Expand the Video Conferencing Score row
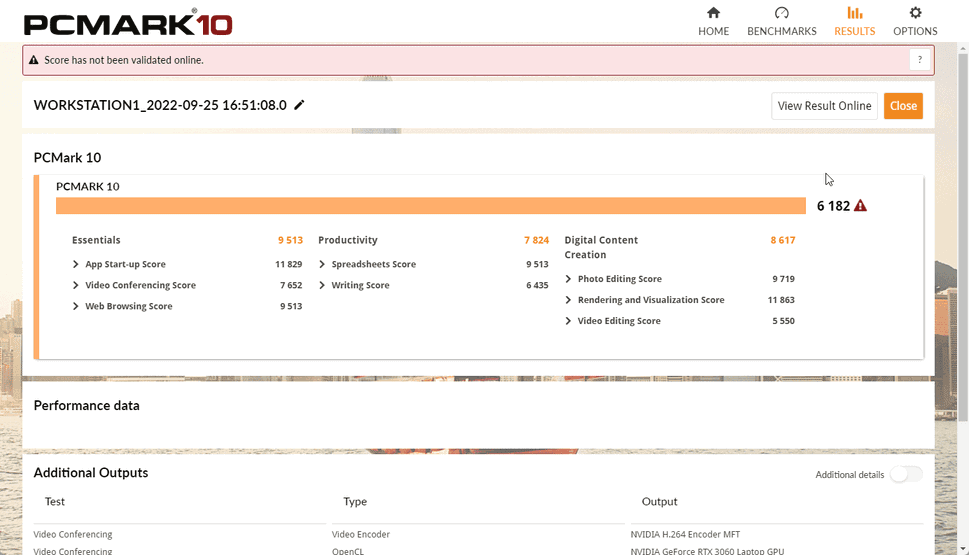 76,285
